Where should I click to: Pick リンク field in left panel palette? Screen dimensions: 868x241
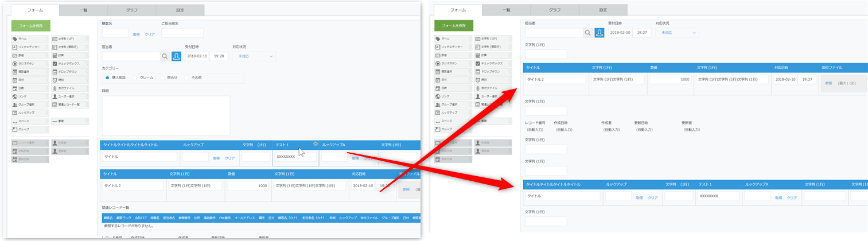click(x=30, y=96)
